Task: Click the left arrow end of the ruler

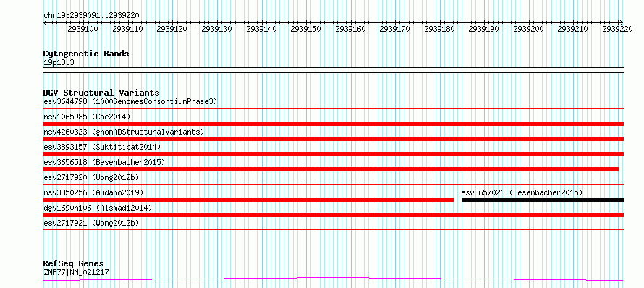Action: point(45,22)
